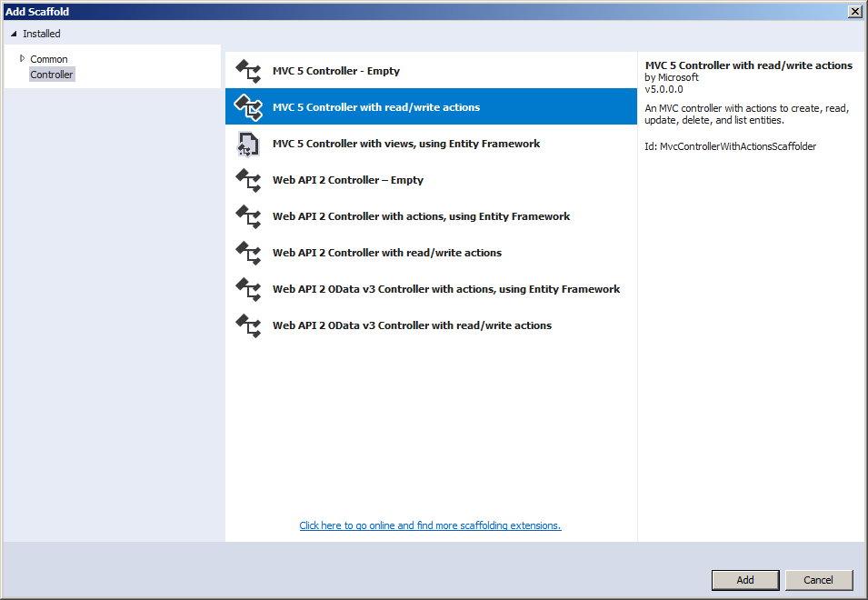Pick "Web API 2 Controller with read/write actions"
868x600 pixels.
(x=431, y=253)
